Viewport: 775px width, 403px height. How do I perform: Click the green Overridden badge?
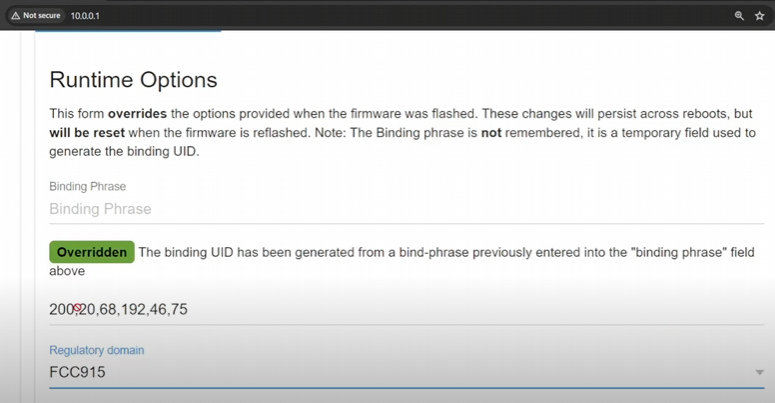click(x=91, y=252)
